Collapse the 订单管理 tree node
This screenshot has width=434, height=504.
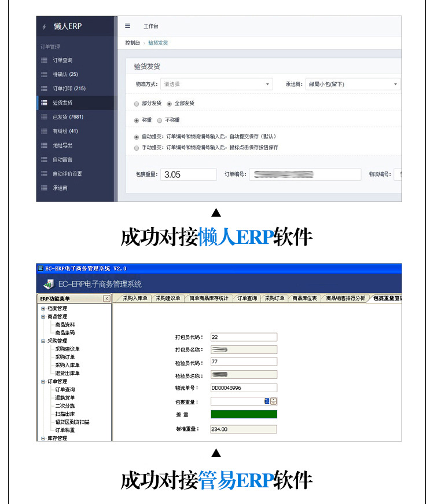tap(43, 382)
